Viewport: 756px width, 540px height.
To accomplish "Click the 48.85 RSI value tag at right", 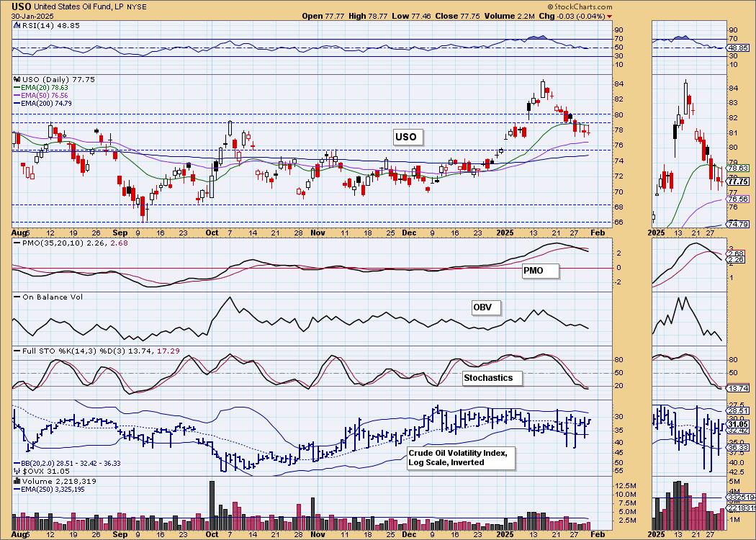I will pos(739,48).
